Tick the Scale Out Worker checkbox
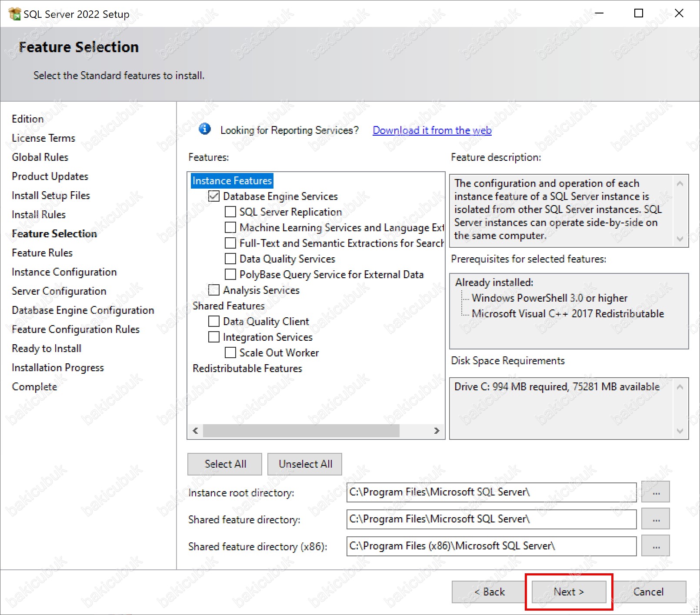 point(230,352)
